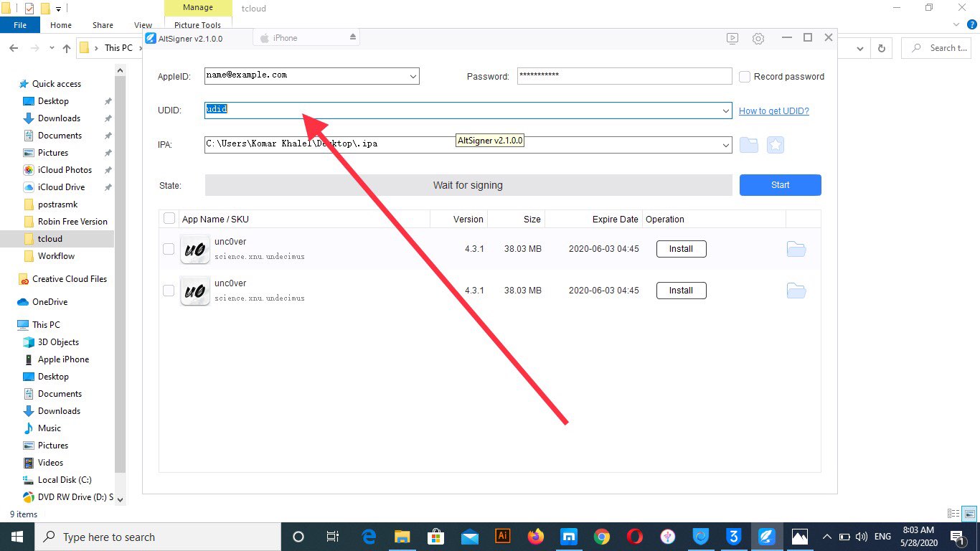Open the Share ribbon tab

click(103, 25)
